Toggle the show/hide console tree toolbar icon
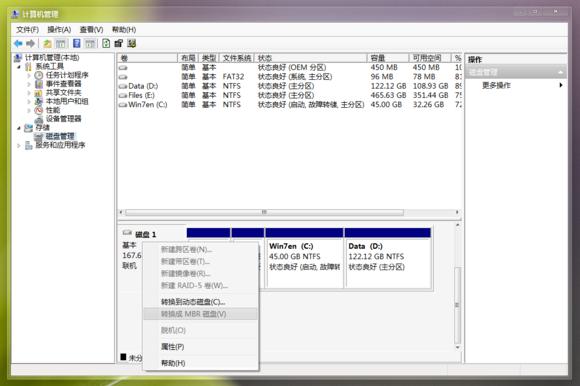Image resolution: width=580 pixels, height=386 pixels. click(61, 44)
